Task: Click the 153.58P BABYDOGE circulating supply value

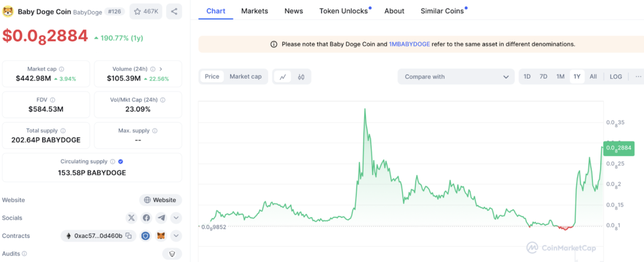Action: click(92, 173)
